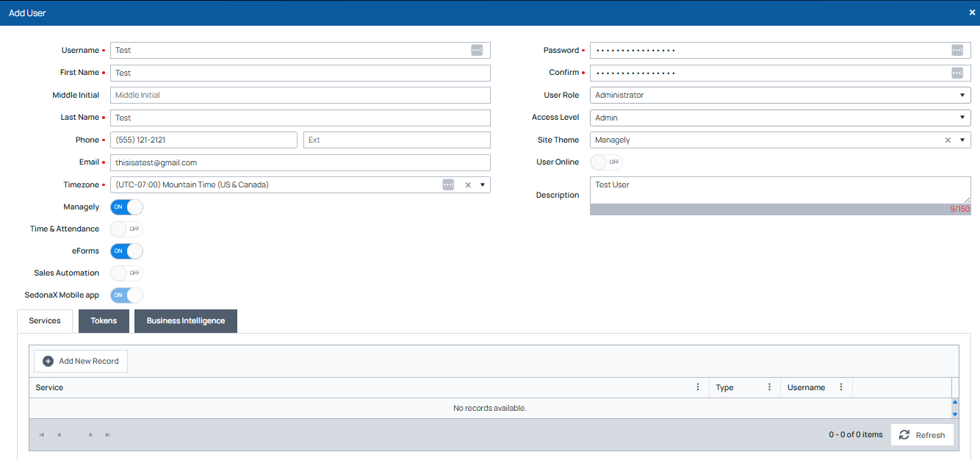Open the Type column menu dots
This screenshot has width=980, height=460.
[769, 387]
